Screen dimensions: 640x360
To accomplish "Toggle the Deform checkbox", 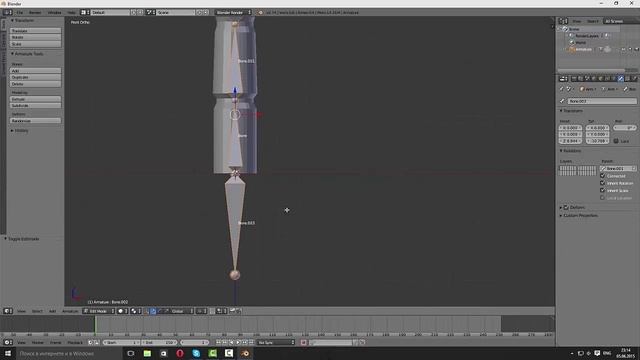I will (566, 207).
